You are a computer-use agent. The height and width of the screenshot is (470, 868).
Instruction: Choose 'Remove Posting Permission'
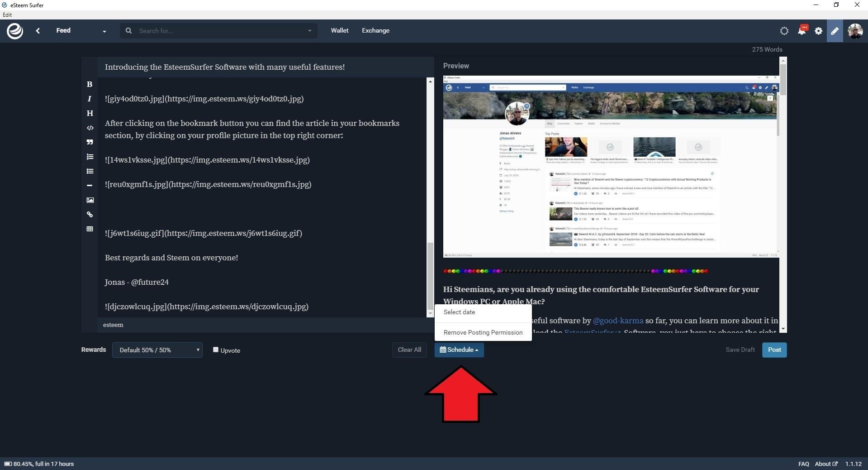[x=483, y=332]
